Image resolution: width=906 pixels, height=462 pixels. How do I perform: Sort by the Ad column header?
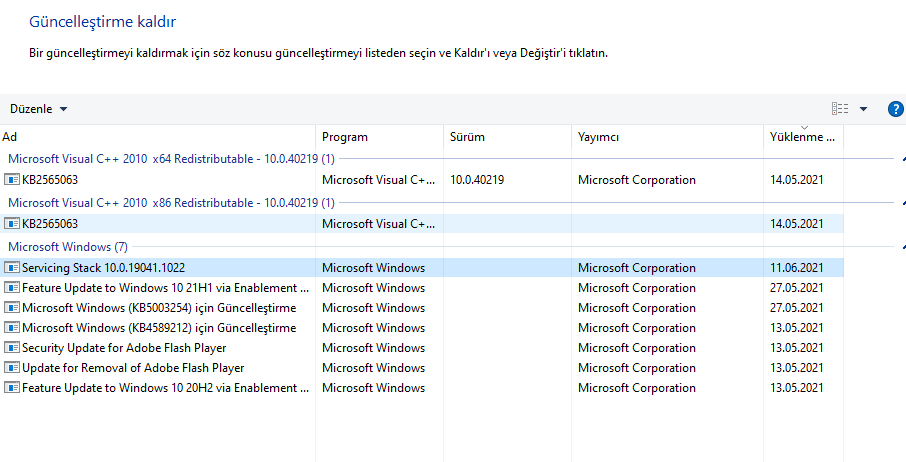[157, 137]
